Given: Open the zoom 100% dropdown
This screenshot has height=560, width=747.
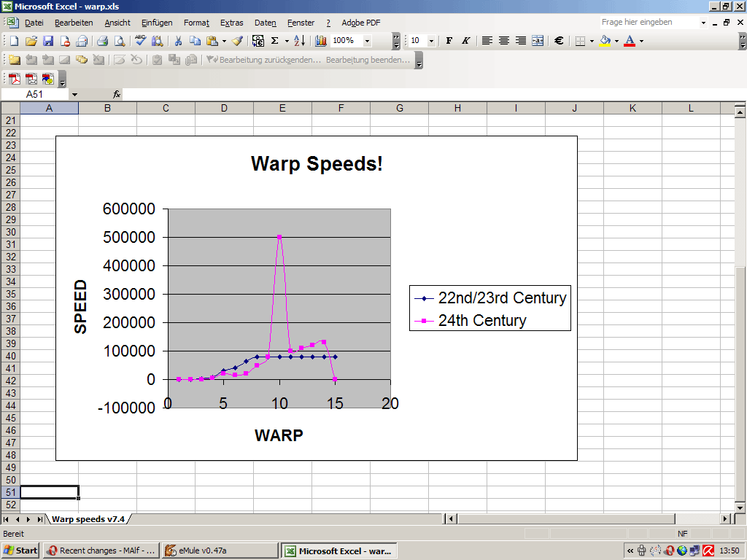Looking at the screenshot, I should tap(367, 41).
